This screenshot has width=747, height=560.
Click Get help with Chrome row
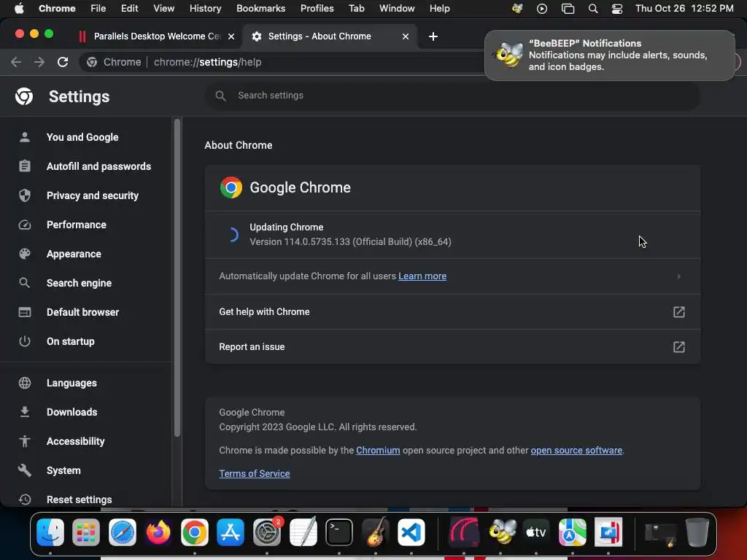tap(452, 312)
